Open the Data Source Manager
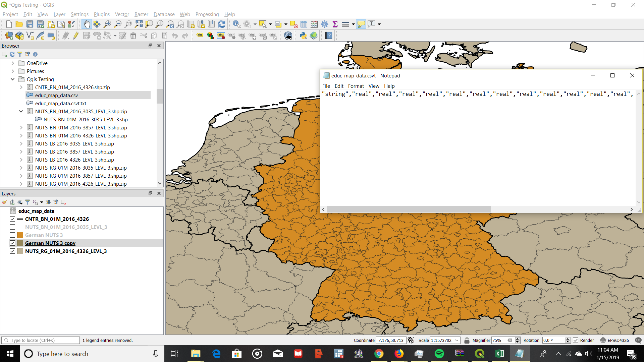 point(9,36)
